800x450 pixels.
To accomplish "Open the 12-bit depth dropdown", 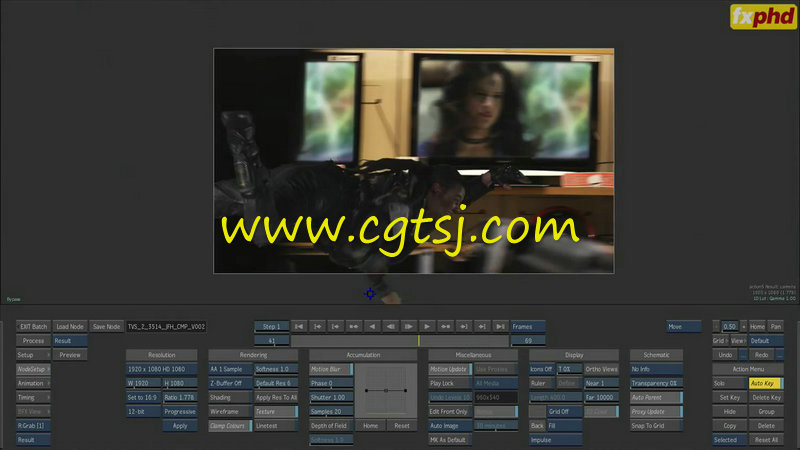I will point(143,411).
